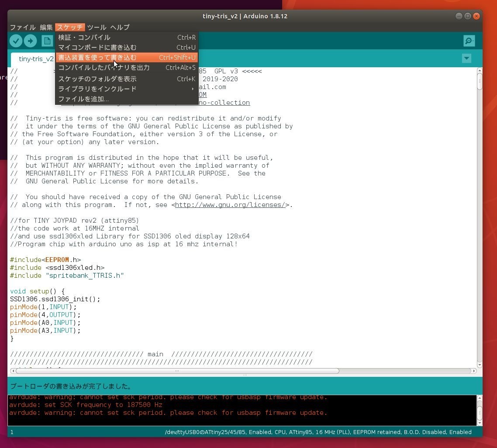Expand ライブラリをインクルード submenu
497x448 pixels.
[x=127, y=89]
